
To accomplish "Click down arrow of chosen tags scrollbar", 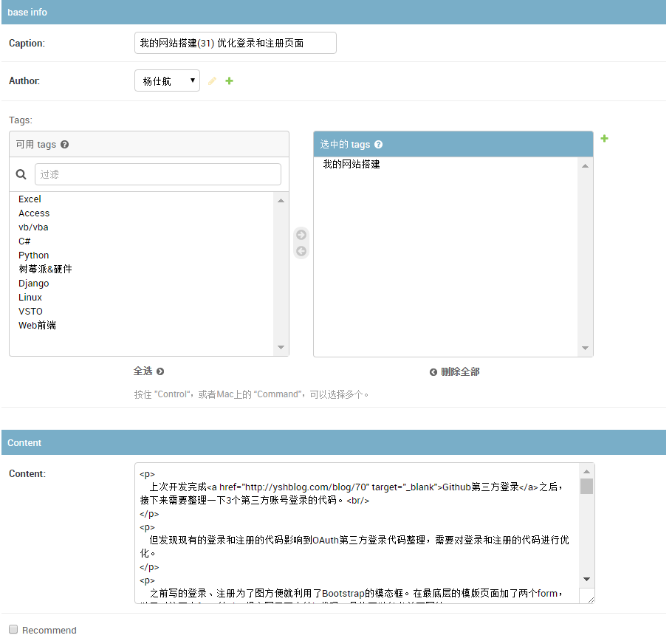I will pyautogui.click(x=586, y=348).
